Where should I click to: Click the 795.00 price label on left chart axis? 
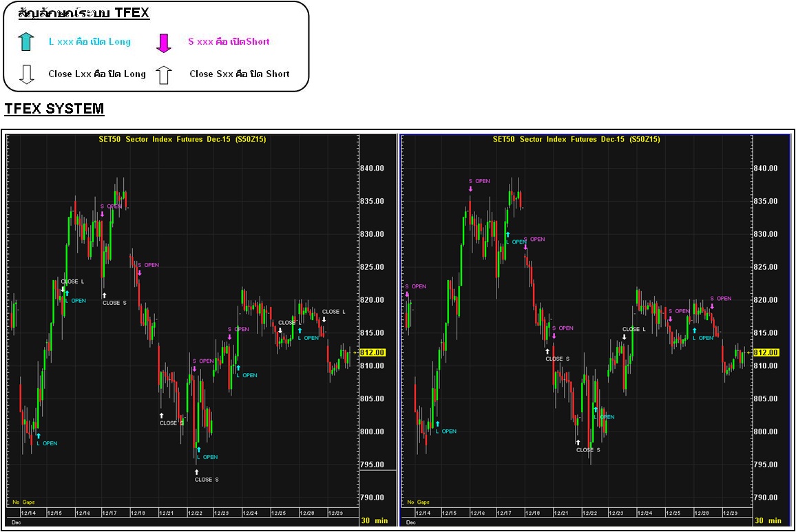tap(372, 465)
